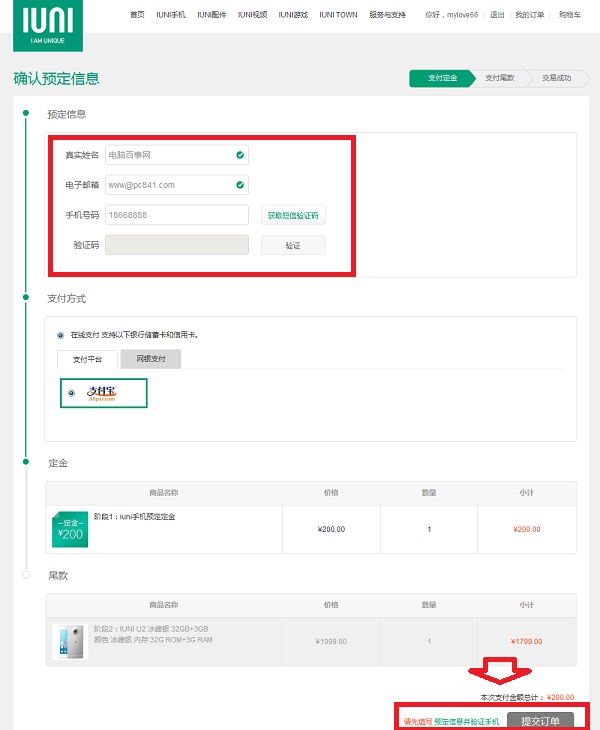This screenshot has height=730, width=600.
Task: Open the IUNI视频 nav item
Action: (x=252, y=15)
